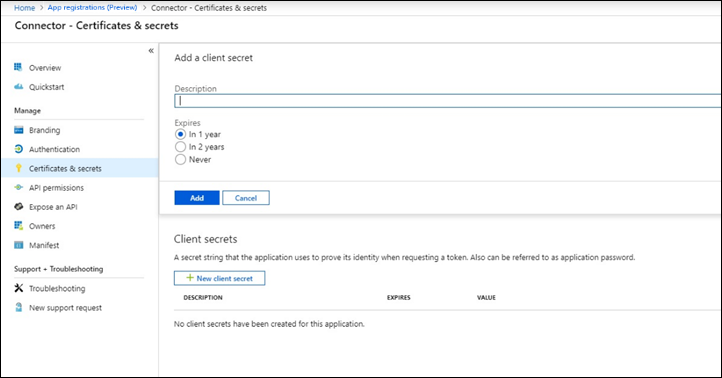
Task: Click the Expose an API icon
Action: [x=18, y=206]
